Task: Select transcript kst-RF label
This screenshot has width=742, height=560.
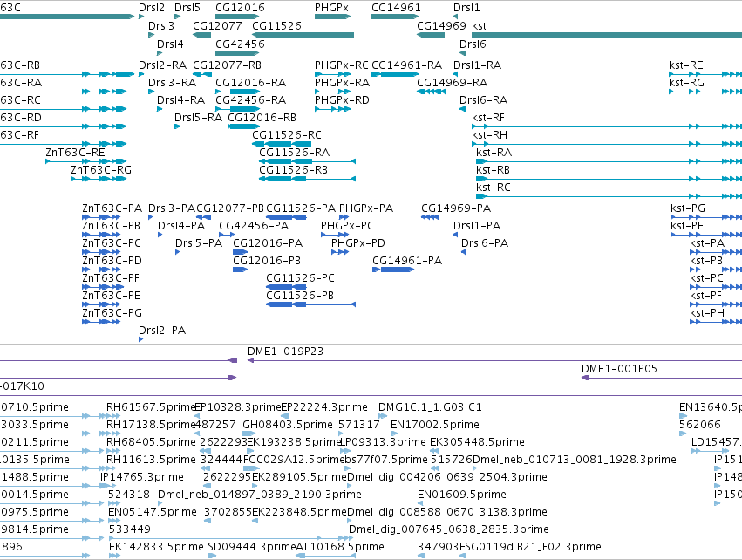Action: pyautogui.click(x=488, y=118)
